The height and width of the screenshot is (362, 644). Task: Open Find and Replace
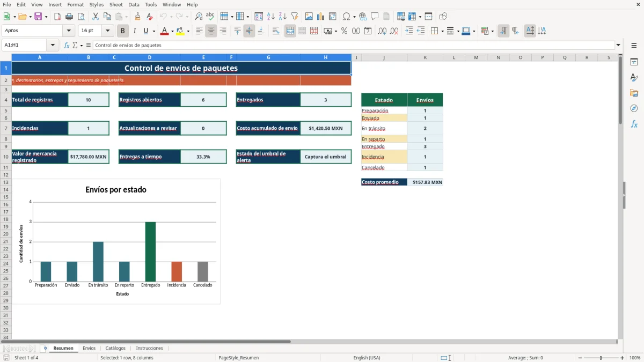pos(199,17)
